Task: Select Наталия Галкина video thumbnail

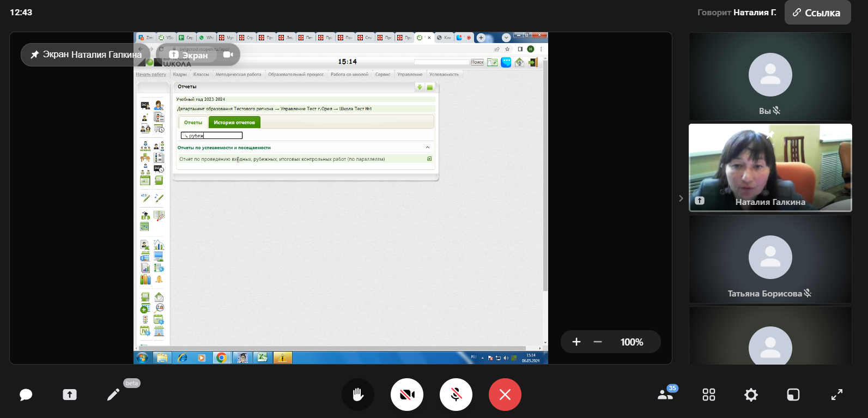Action: click(x=770, y=167)
